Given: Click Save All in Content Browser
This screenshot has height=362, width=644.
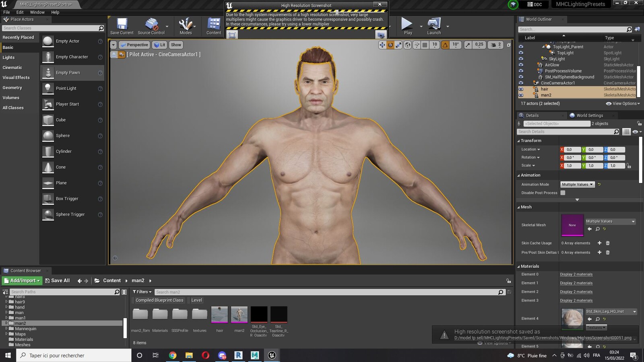Looking at the screenshot, I should tap(57, 281).
